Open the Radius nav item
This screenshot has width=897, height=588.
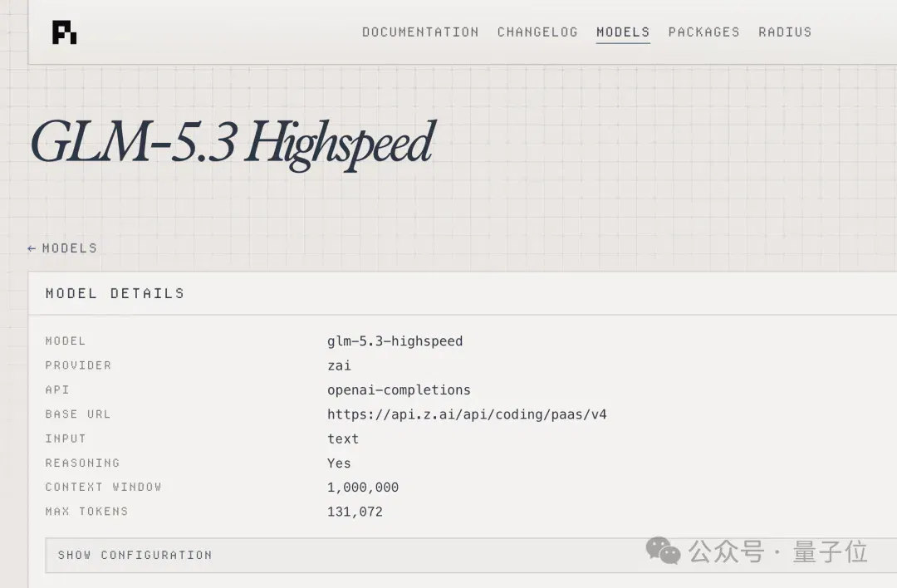point(785,32)
